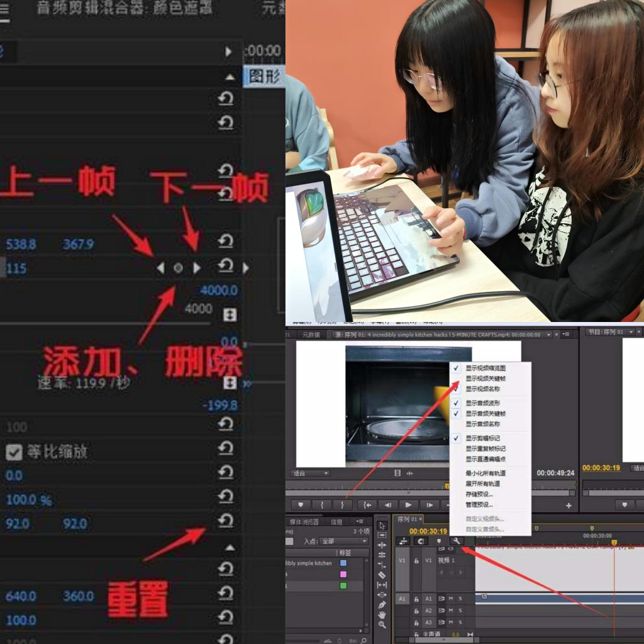Select the Pen tool in tools panel
The height and width of the screenshot is (644, 644).
coord(382,604)
